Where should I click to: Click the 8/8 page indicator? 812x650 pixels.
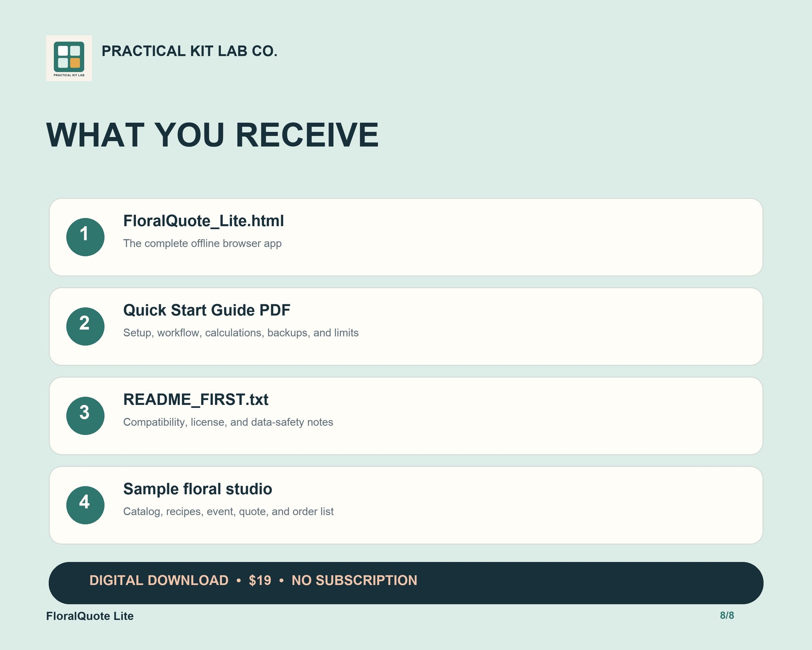pyautogui.click(x=727, y=615)
